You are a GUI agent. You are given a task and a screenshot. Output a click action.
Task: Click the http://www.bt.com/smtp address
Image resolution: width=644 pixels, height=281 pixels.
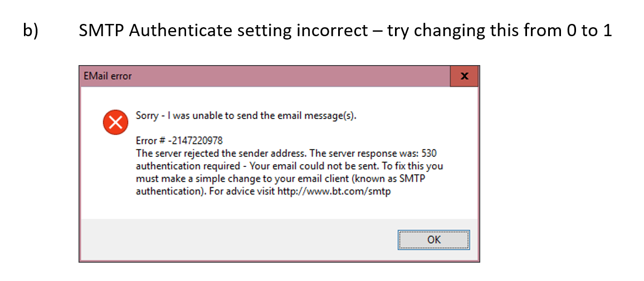[x=336, y=191]
